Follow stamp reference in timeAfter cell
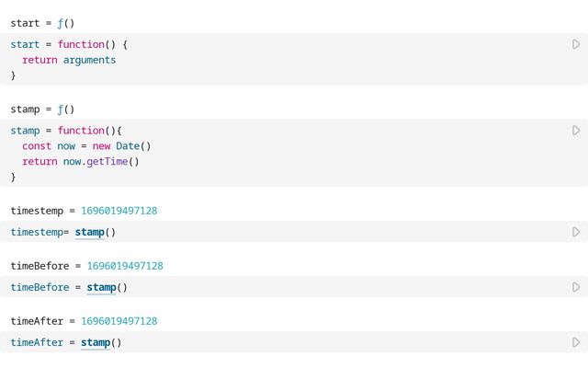 (x=96, y=342)
